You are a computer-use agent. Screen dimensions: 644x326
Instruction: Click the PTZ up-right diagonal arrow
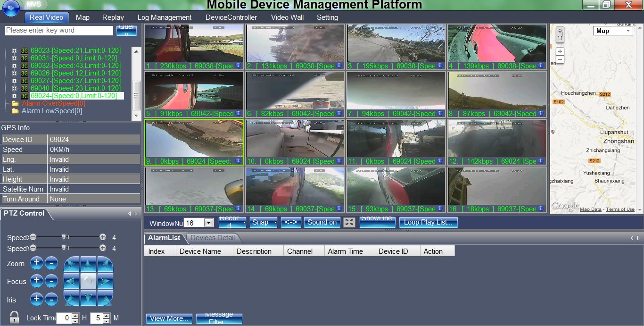[x=105, y=264]
